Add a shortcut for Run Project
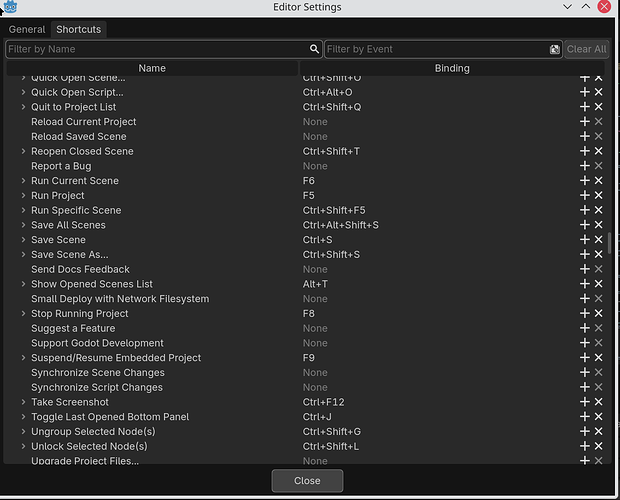620x500 pixels. tap(584, 195)
